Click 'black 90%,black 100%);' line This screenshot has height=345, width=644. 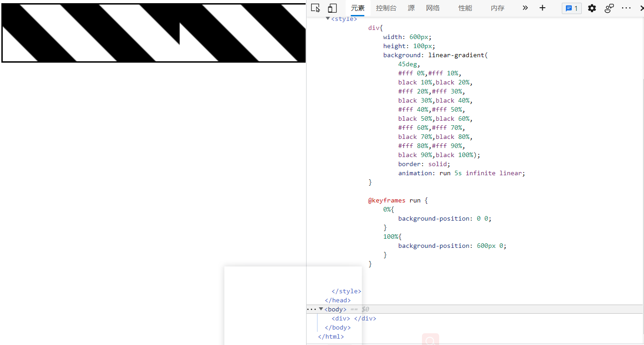pos(439,155)
